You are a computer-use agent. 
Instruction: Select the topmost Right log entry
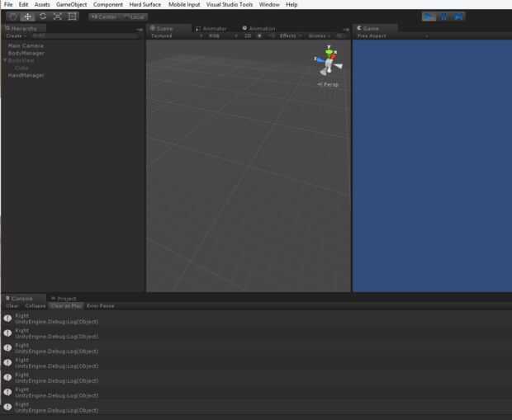[x=256, y=319]
